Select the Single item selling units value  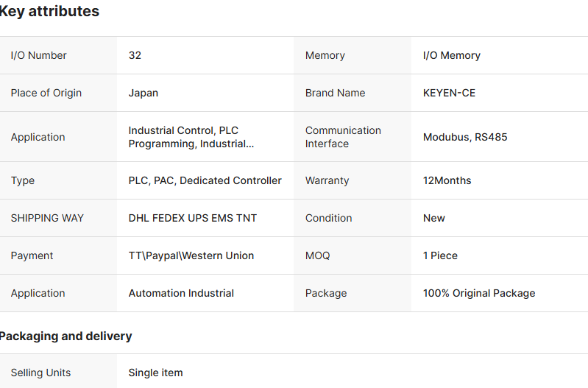click(155, 373)
